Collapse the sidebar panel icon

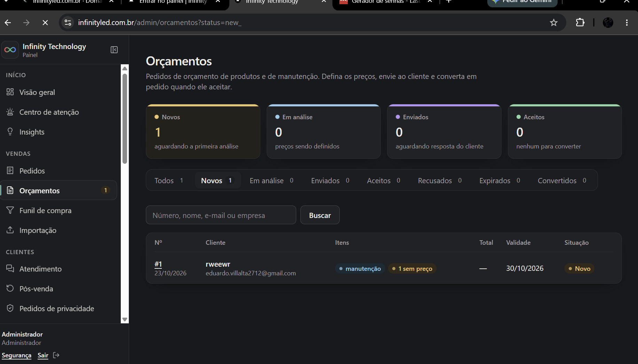pyautogui.click(x=114, y=50)
